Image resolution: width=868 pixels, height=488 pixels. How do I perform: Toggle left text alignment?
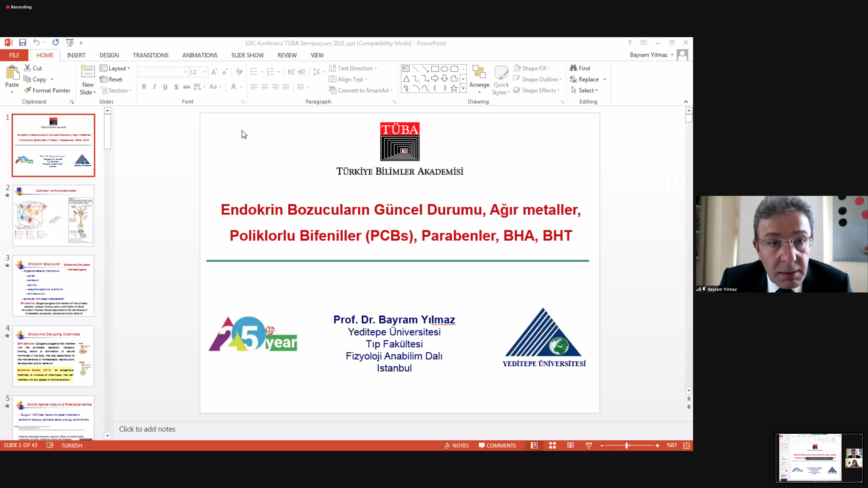(x=254, y=87)
